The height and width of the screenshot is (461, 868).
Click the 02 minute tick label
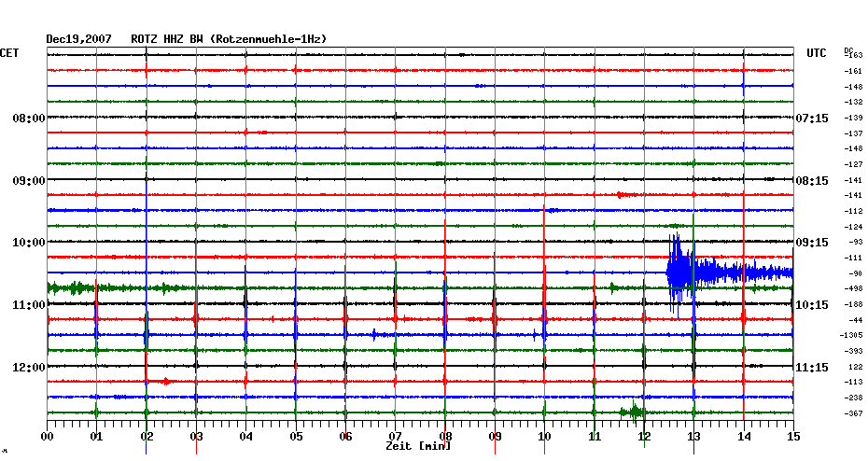[x=147, y=437]
